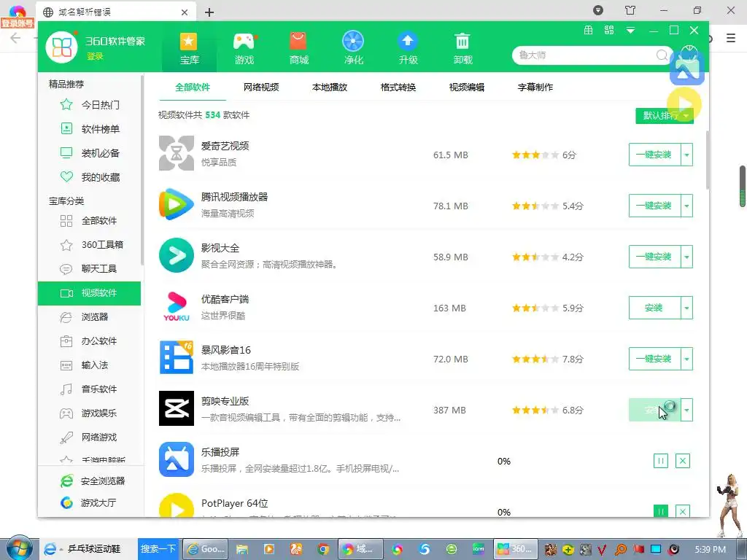747x560 pixels.
Task: Click 一键安装 for 腾讯视频播放器
Action: (654, 206)
